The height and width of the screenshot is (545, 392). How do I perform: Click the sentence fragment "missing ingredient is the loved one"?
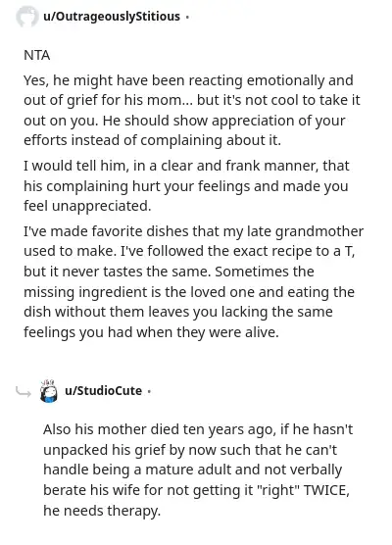point(139,292)
